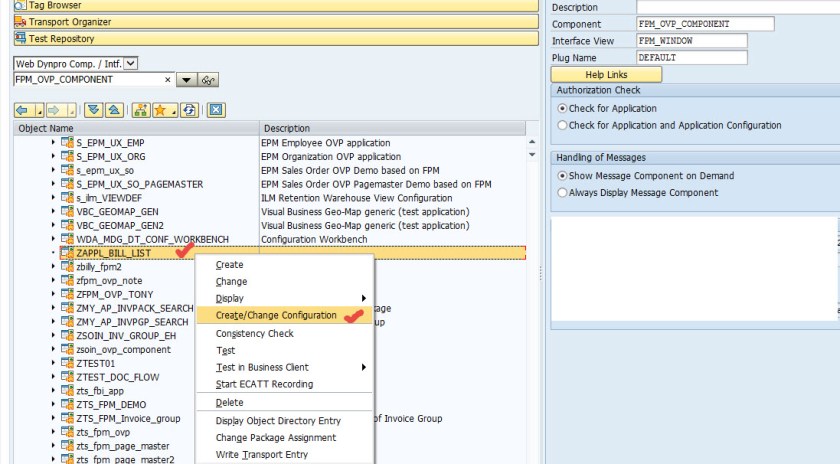Click the Component input field

tap(705, 24)
